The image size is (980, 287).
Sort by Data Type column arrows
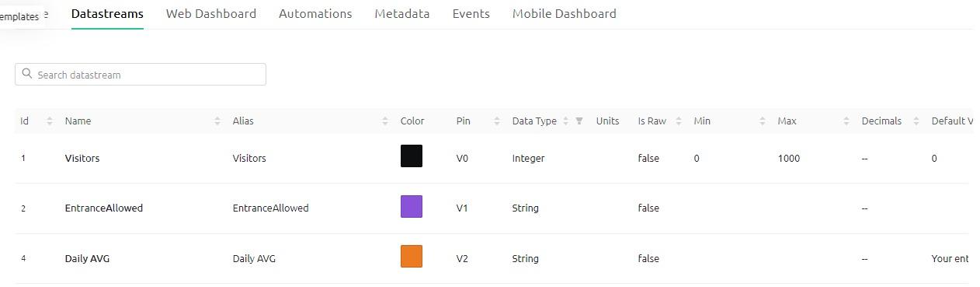(566, 121)
